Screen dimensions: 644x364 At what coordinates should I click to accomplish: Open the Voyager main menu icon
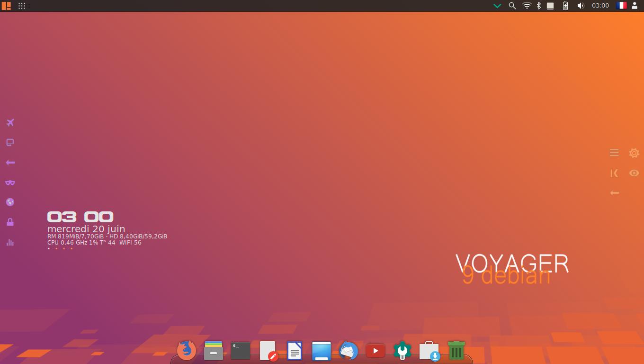point(6,6)
